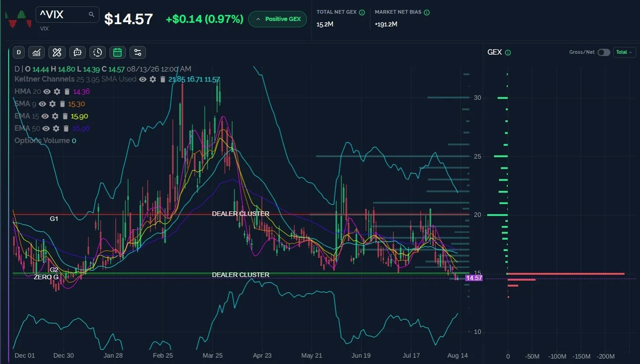Click info icon beside Market Net Bias
The width and height of the screenshot is (640, 364).
[x=427, y=13]
